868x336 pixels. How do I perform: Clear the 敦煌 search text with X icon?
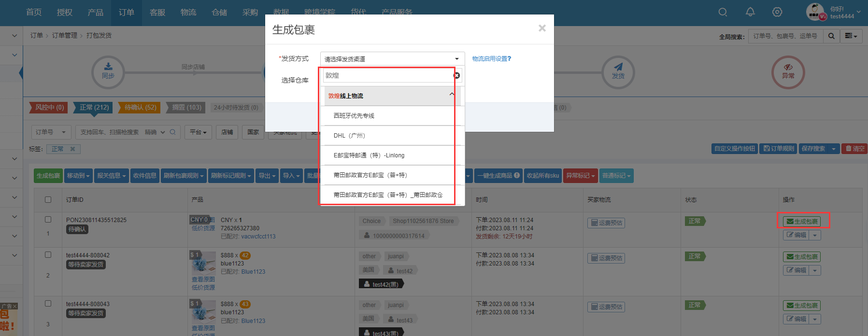tap(456, 75)
